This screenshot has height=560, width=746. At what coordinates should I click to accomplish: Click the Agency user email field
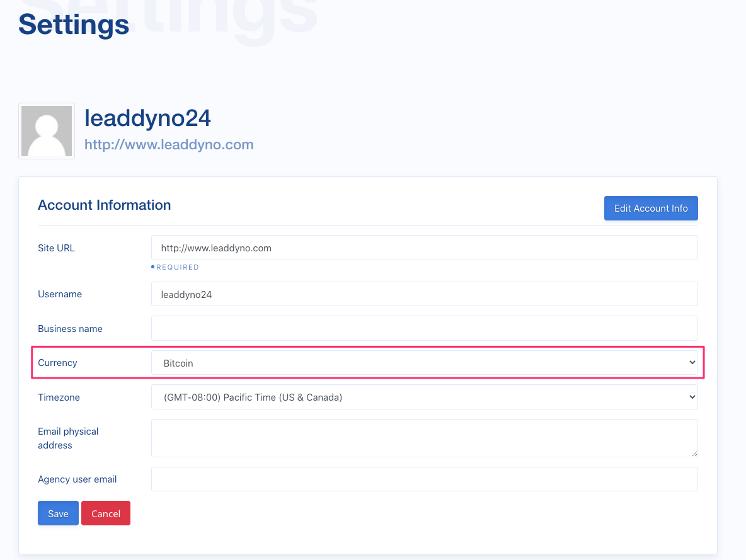tap(425, 479)
